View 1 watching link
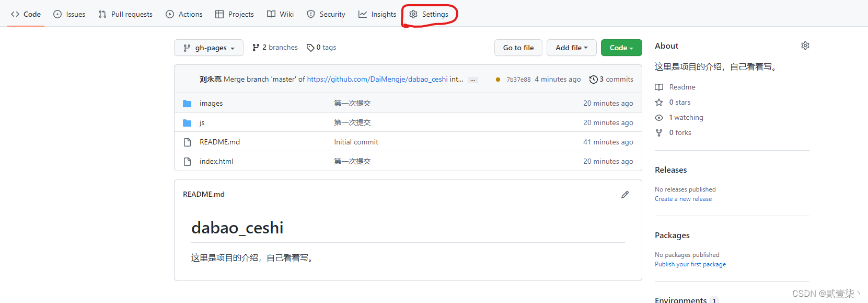The image size is (868, 303). 686,117
